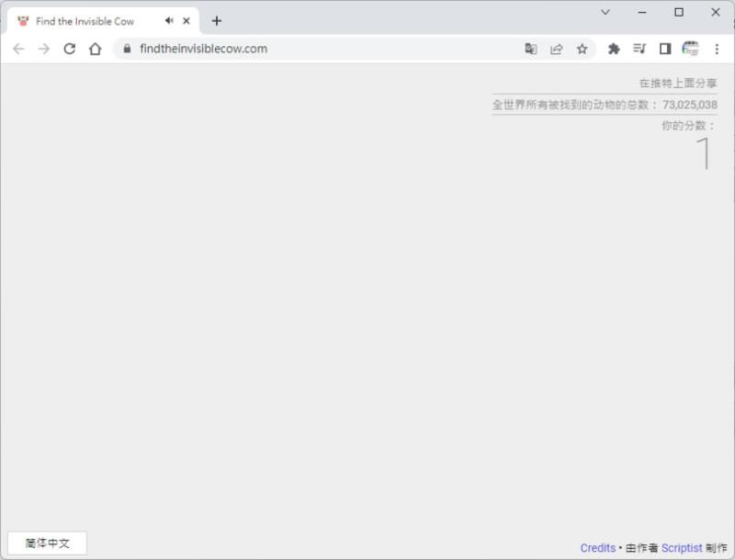This screenshot has width=735, height=560.
Task: Open the profile avatar menu
Action: (x=691, y=49)
